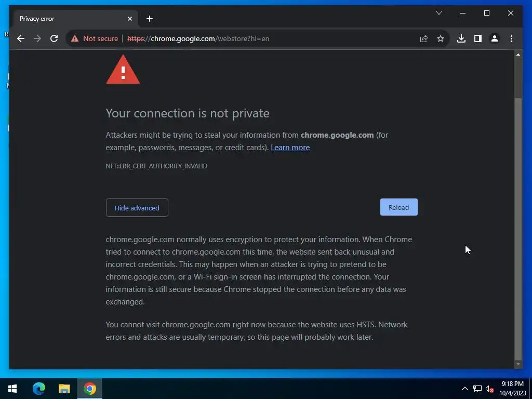
Task: Click the blue Reload button
Action: click(x=398, y=207)
